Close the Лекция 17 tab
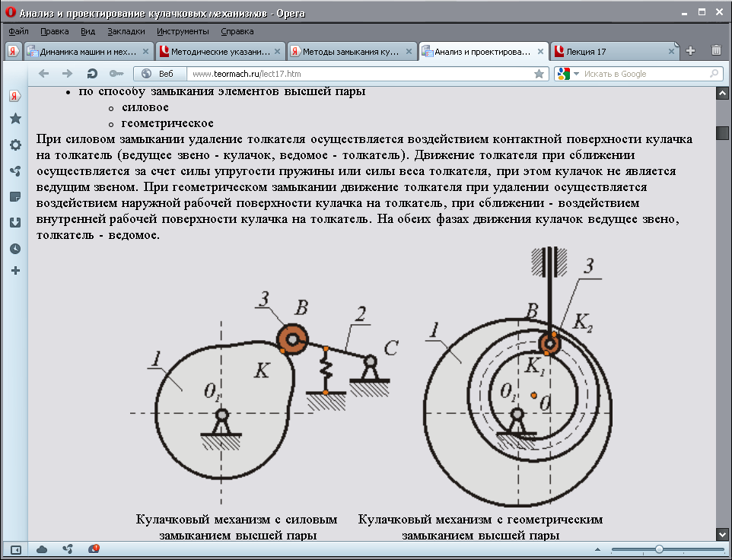 coord(671,51)
